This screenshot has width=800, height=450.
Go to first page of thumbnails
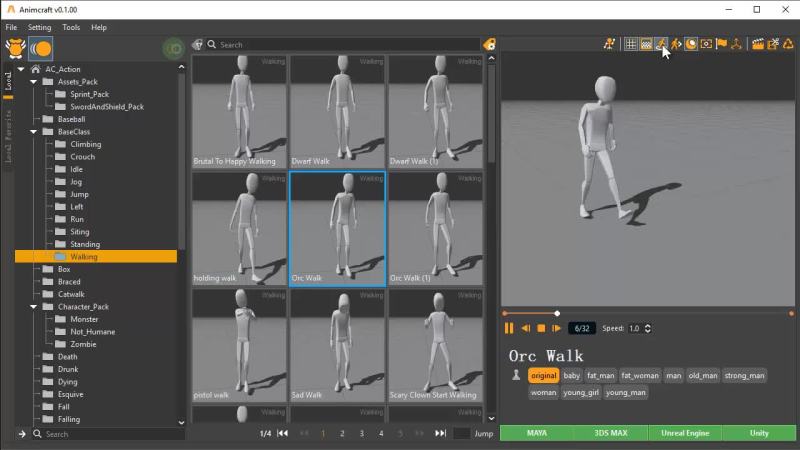click(x=282, y=433)
